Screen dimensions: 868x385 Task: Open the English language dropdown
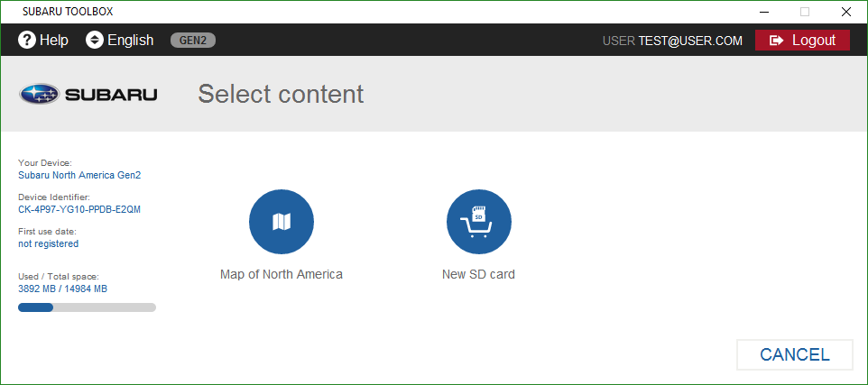(120, 40)
